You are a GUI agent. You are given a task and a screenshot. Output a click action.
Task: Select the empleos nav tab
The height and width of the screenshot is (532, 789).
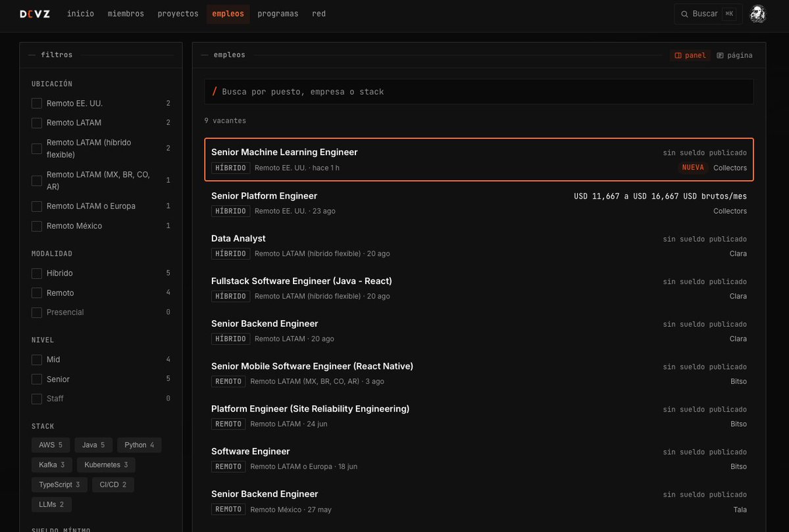228,14
